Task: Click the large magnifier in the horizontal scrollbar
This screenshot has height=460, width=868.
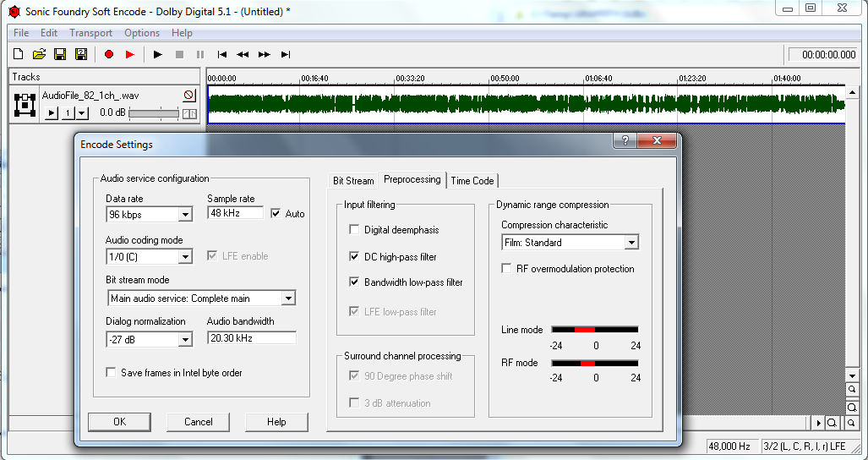Action: pos(832,423)
